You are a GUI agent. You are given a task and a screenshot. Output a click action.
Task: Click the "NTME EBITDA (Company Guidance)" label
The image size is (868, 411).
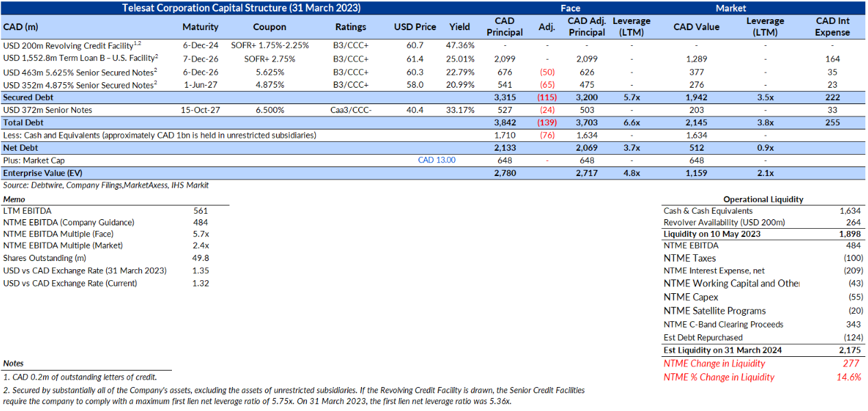pos(69,223)
